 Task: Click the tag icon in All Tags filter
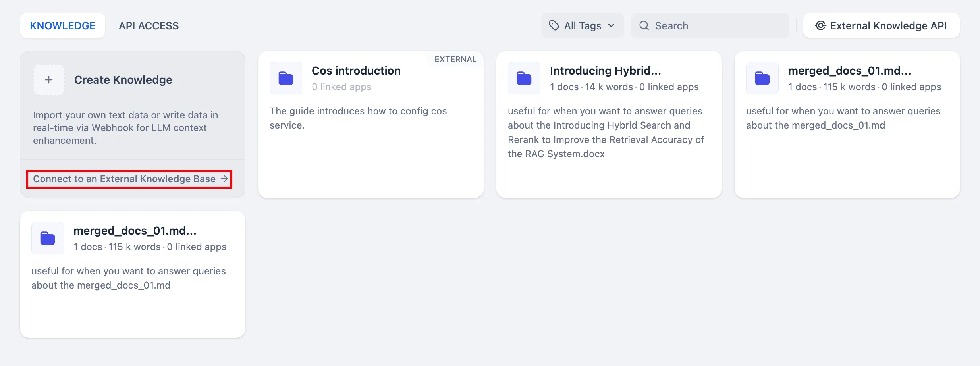point(554,26)
